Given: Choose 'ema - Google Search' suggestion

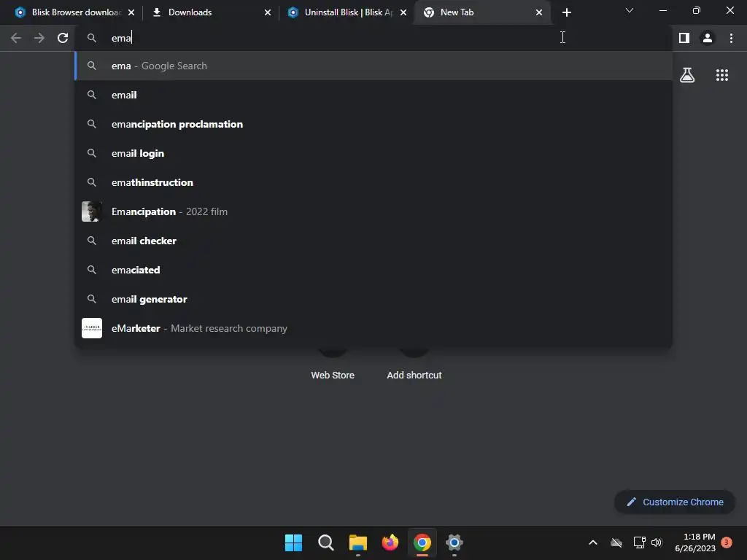Looking at the screenshot, I should pyautogui.click(x=373, y=66).
